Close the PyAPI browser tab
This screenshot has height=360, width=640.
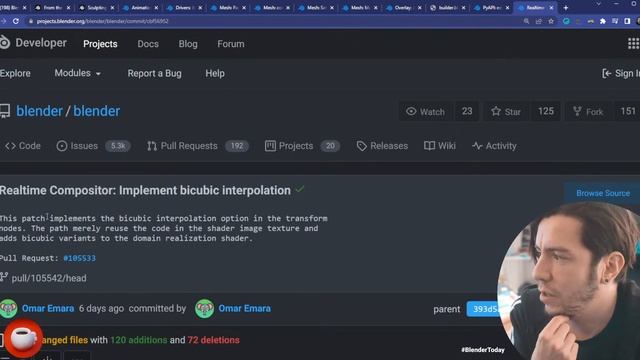[x=507, y=8]
